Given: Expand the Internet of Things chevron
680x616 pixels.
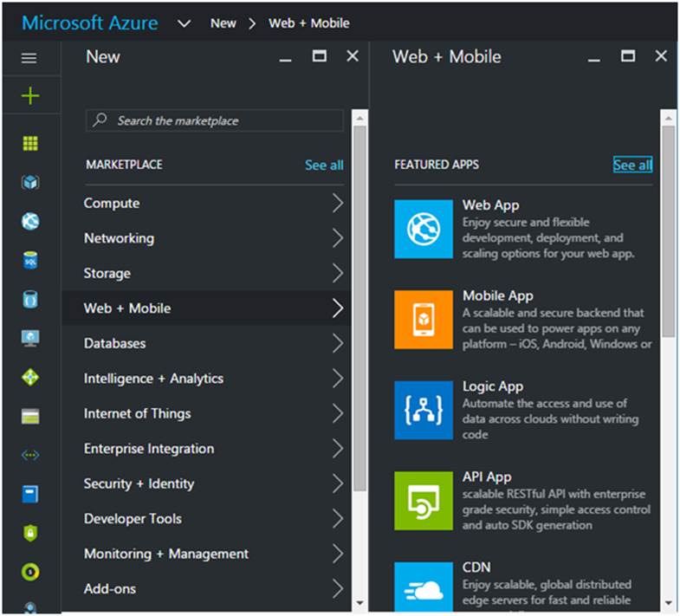Looking at the screenshot, I should 338,413.
